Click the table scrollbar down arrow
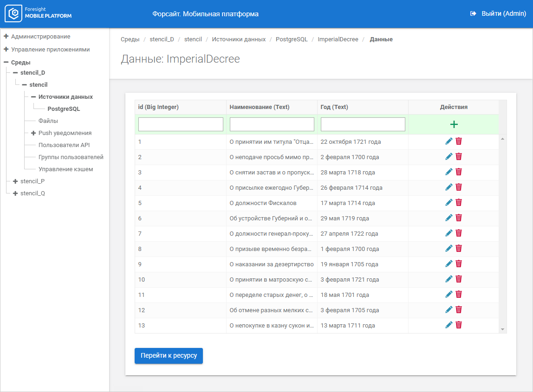533x392 pixels. (x=502, y=329)
